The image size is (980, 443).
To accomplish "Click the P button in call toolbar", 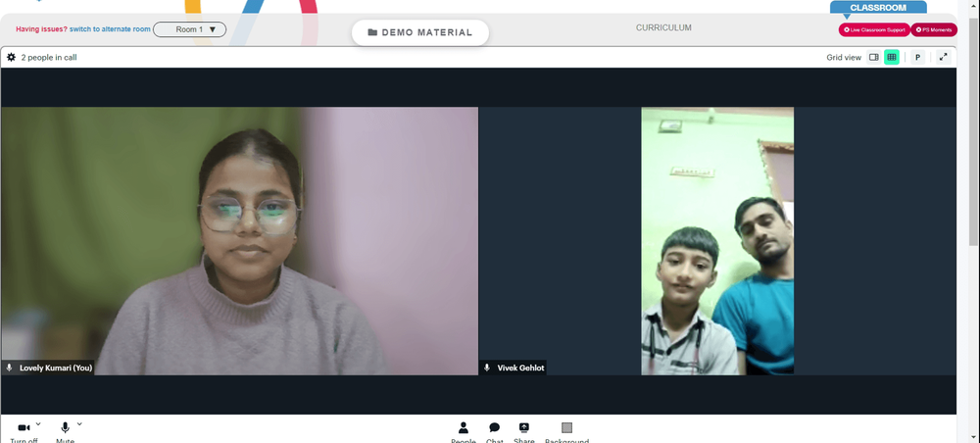I will 917,58.
